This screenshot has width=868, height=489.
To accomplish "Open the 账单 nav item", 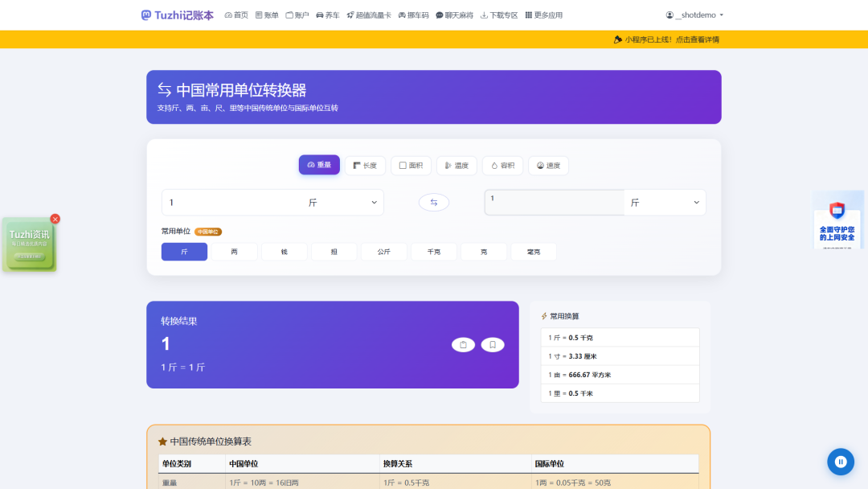I will click(x=267, y=15).
